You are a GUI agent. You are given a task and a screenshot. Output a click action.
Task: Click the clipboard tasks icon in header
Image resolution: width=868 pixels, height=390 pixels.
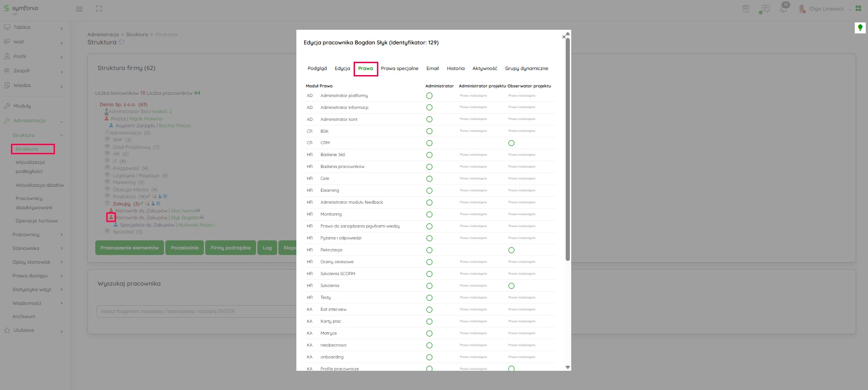pos(746,9)
